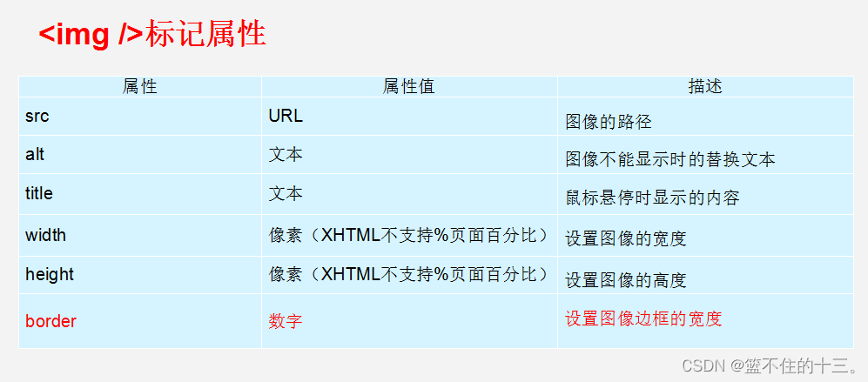Click the '文本' value in title row
This screenshot has width=868, height=382.
pos(409,194)
